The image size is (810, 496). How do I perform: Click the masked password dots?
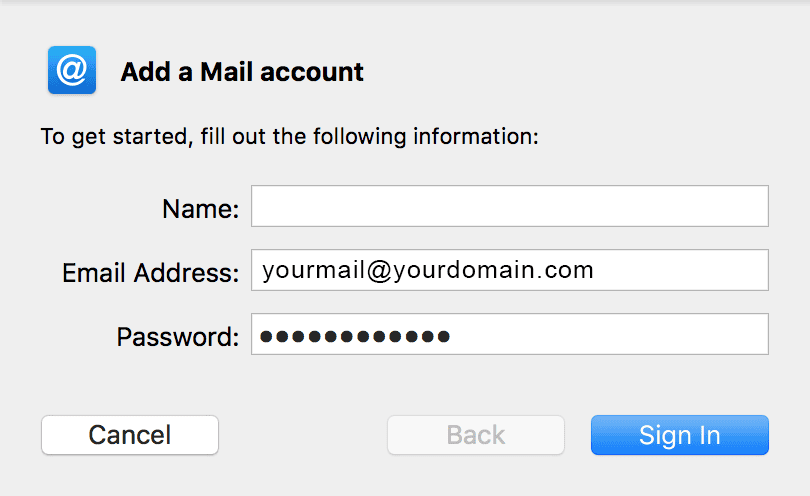pyautogui.click(x=354, y=336)
